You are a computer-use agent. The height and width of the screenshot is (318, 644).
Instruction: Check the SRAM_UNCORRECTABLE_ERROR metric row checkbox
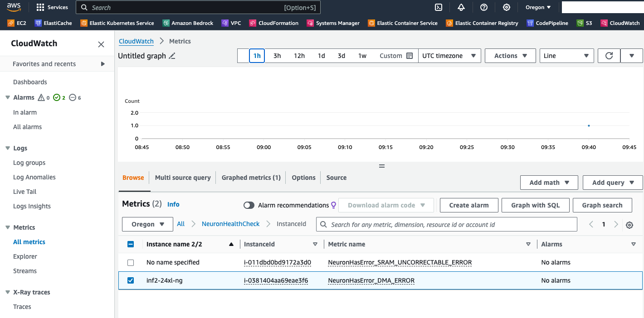131,262
